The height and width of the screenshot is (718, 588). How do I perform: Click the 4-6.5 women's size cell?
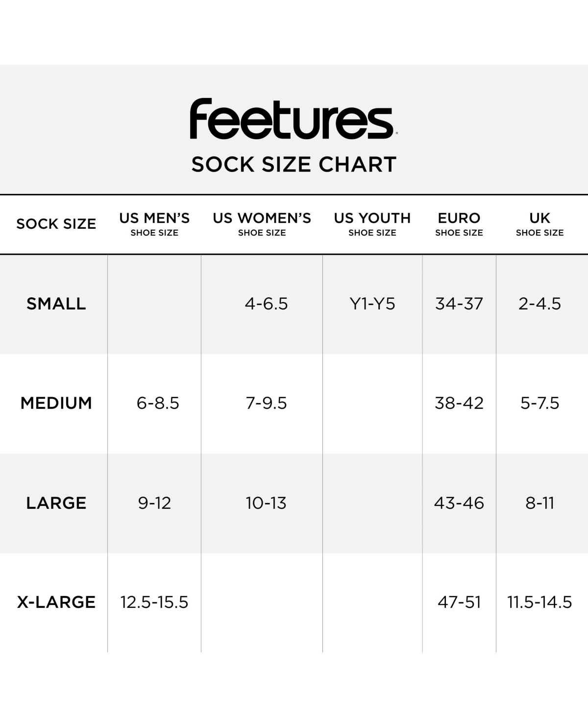click(x=266, y=304)
